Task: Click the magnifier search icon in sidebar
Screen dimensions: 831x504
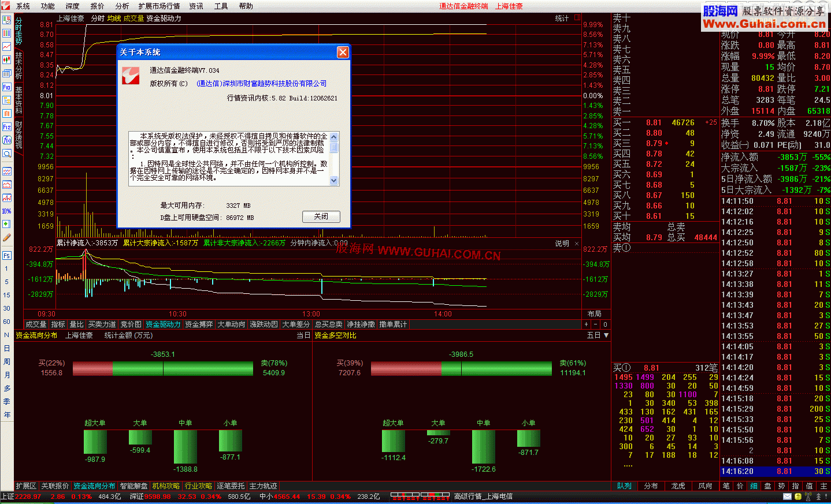Action: [x=7, y=154]
